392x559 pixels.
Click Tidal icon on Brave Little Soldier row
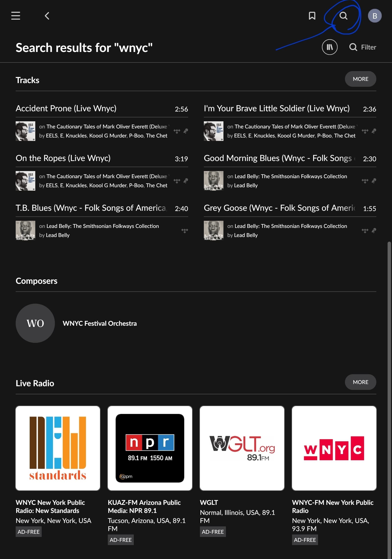365,131
